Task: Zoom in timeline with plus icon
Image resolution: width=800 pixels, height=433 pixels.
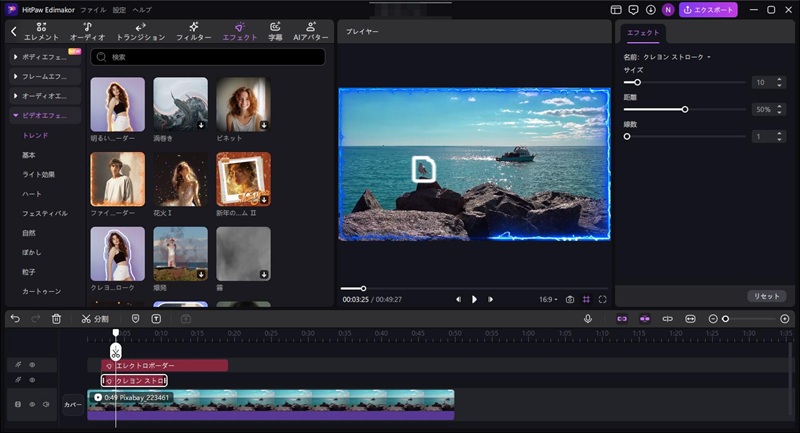Action: tap(785, 319)
